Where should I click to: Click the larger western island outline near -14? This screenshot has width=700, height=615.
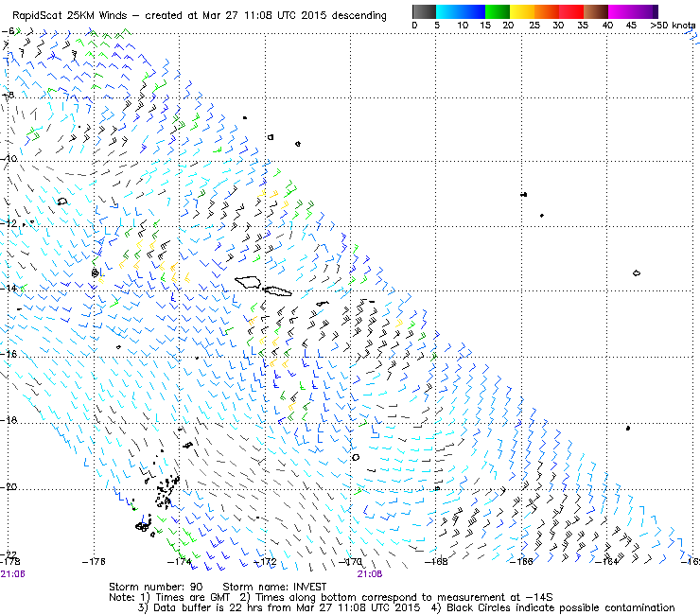248,282
